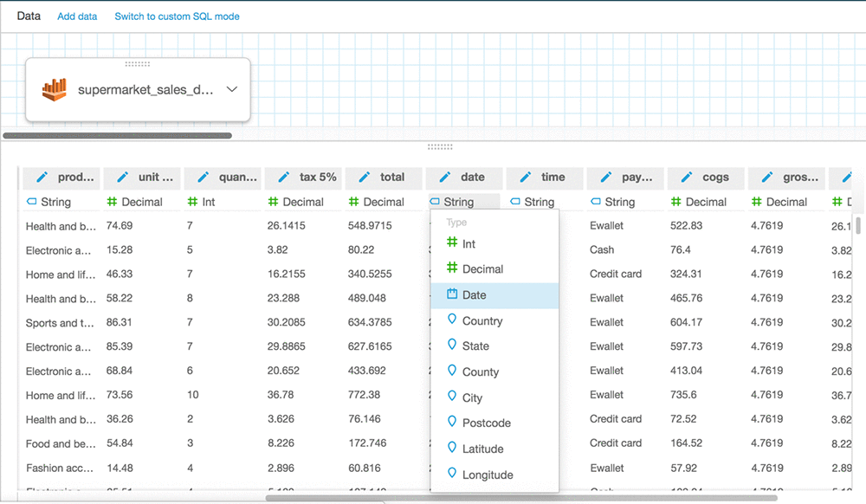
Task: Click the pencil icon beside time column
Action: click(x=526, y=178)
